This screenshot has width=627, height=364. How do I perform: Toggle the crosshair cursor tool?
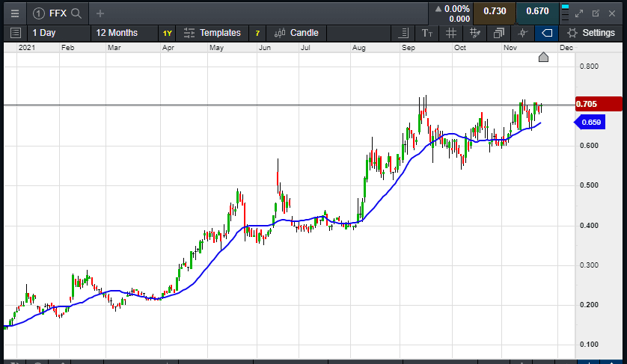(522, 33)
